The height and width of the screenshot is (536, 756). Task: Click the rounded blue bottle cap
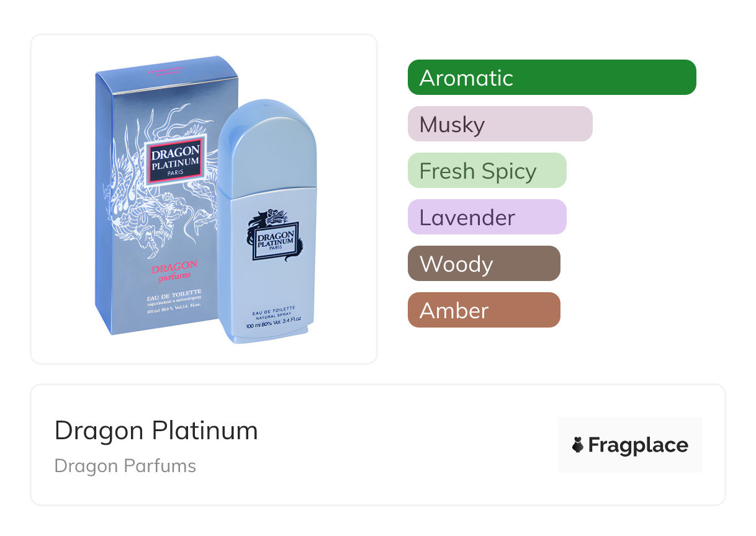coord(267,144)
